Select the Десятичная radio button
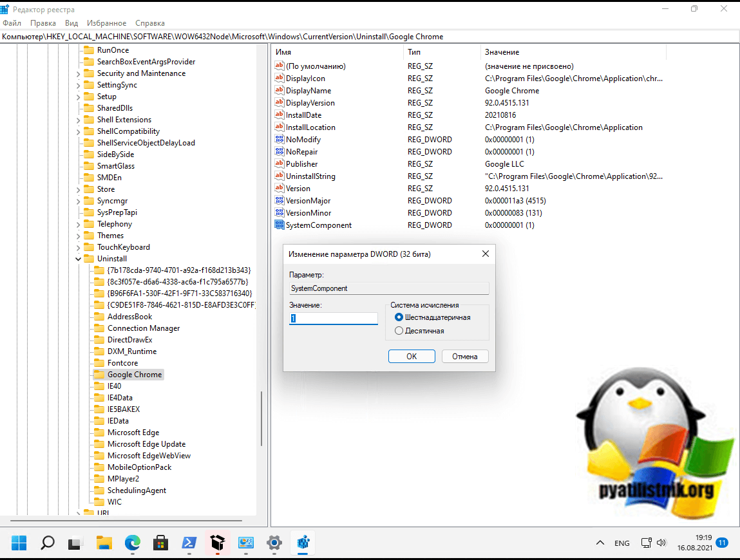 (399, 331)
